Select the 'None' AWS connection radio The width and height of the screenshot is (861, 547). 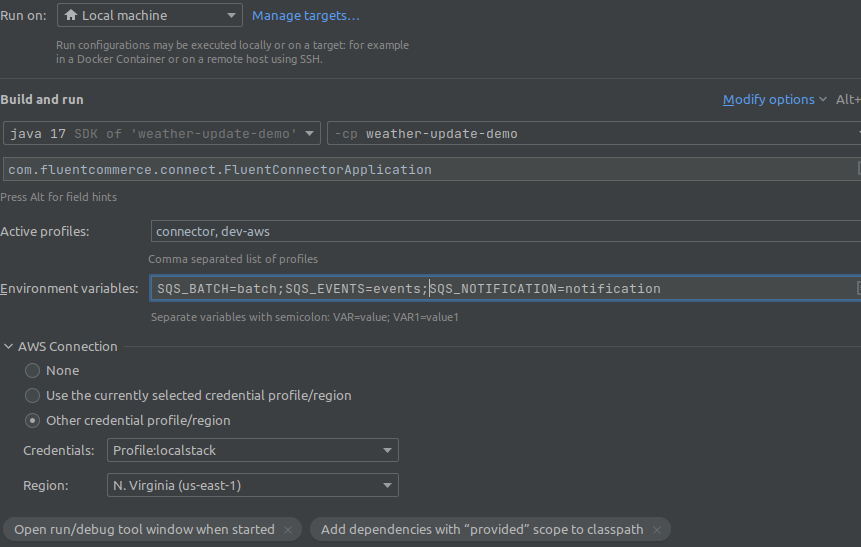33,371
